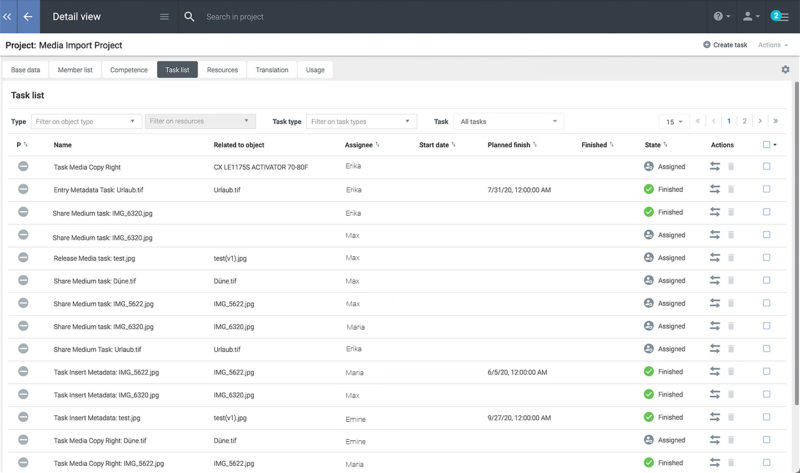Click transfer icon for Task Media Copy Right row

(715, 166)
